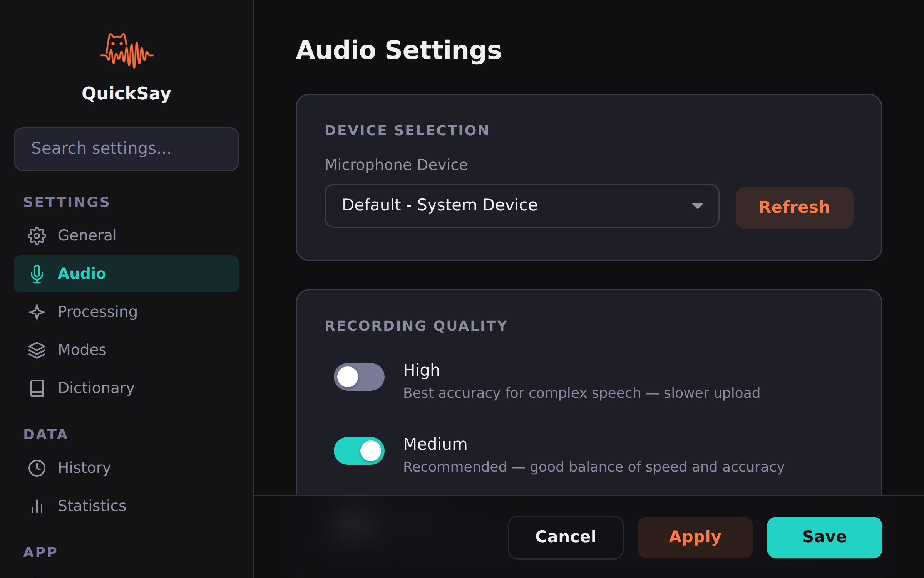Select the sparkle icon beside Processing
Screen dimensions: 924x578
37,312
